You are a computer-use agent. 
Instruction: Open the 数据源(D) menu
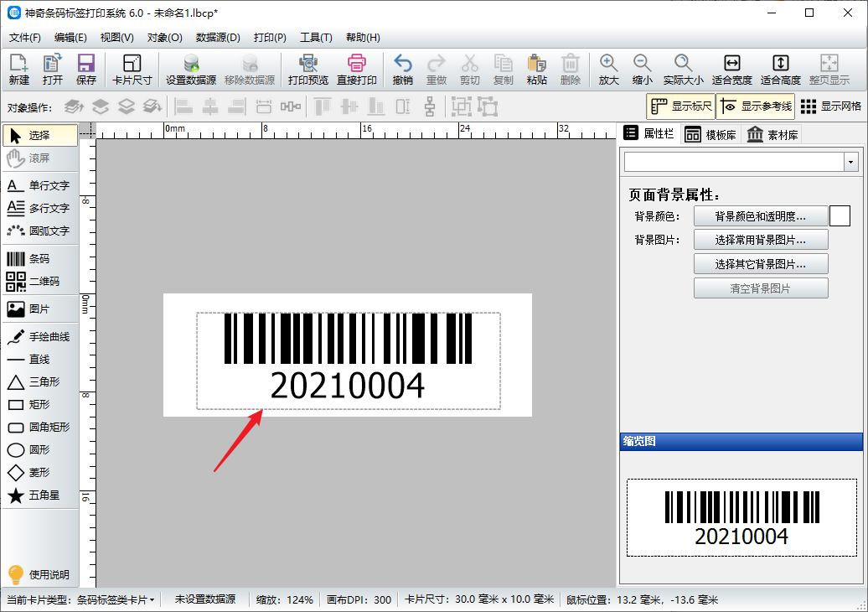(218, 38)
